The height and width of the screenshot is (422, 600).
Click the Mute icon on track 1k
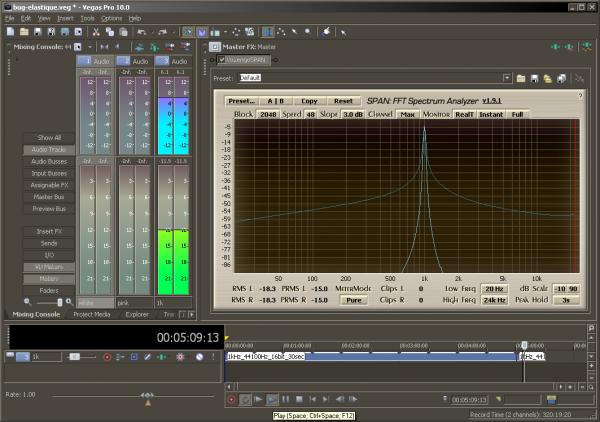(x=199, y=357)
